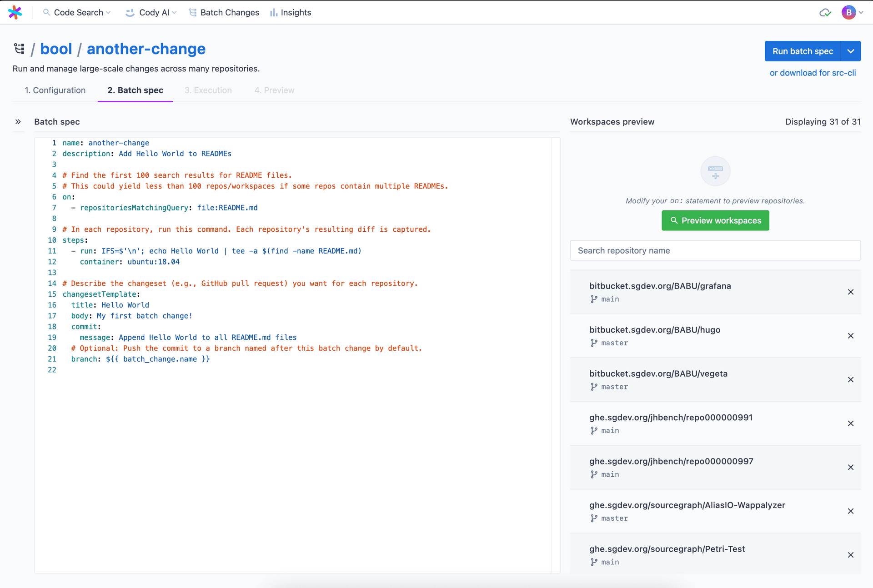Image resolution: width=873 pixels, height=588 pixels.
Task: Click line number 22 in the editor gutter
Action: coord(52,370)
